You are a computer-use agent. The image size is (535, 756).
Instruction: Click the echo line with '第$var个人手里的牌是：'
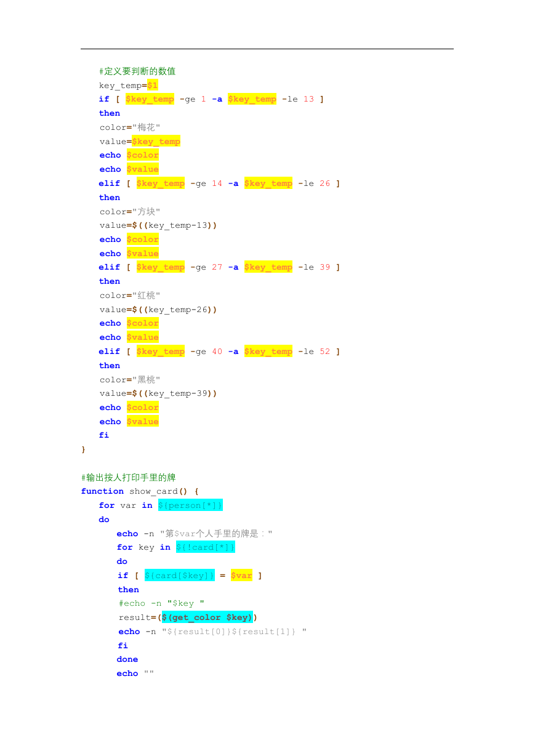[195, 534]
